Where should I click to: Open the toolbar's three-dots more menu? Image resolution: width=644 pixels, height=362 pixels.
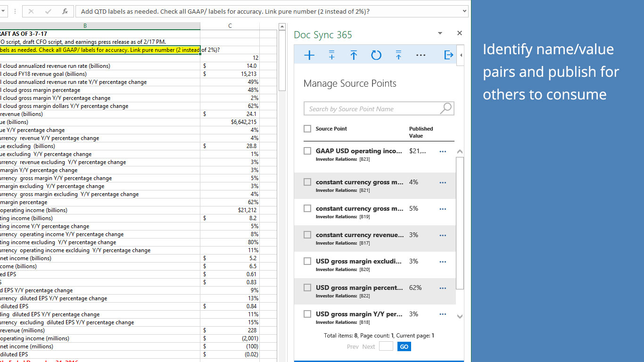pos(421,56)
